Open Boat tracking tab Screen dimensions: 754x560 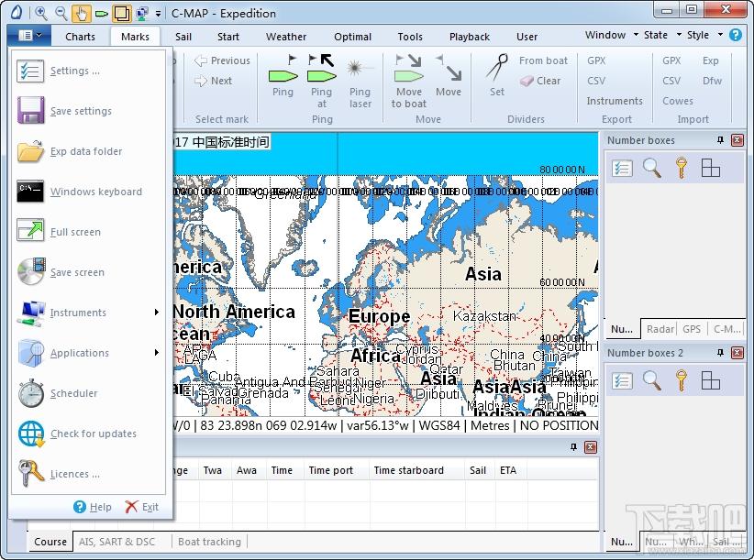pos(209,542)
